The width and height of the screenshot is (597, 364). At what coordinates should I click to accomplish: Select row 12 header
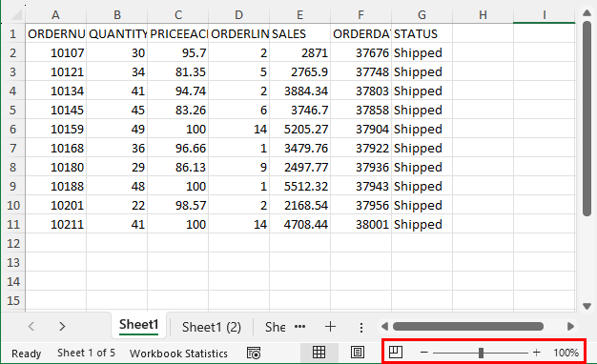point(13,243)
